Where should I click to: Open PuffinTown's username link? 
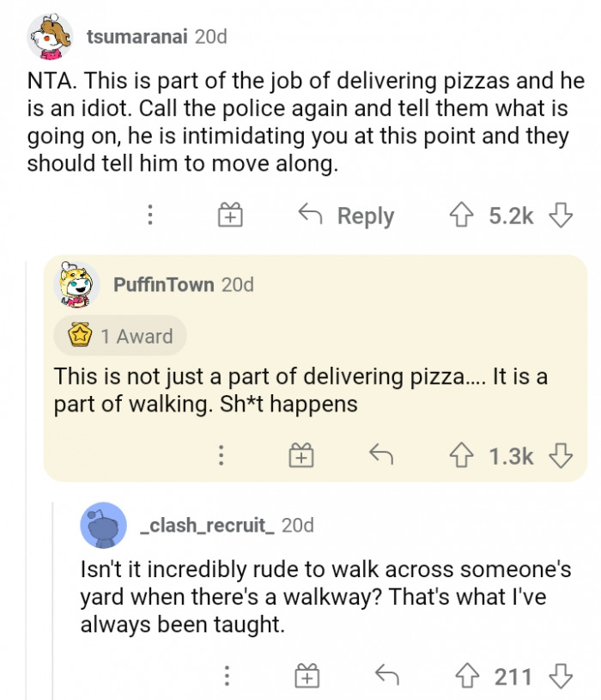(x=164, y=284)
